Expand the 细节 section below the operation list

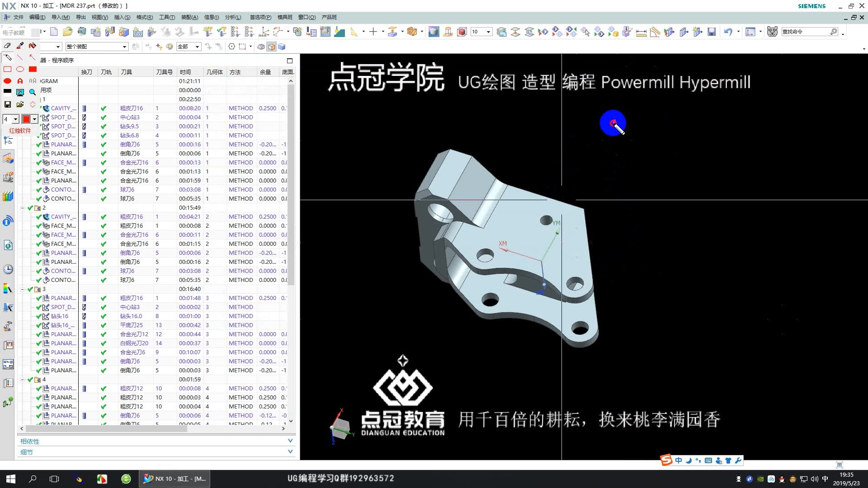290,451
